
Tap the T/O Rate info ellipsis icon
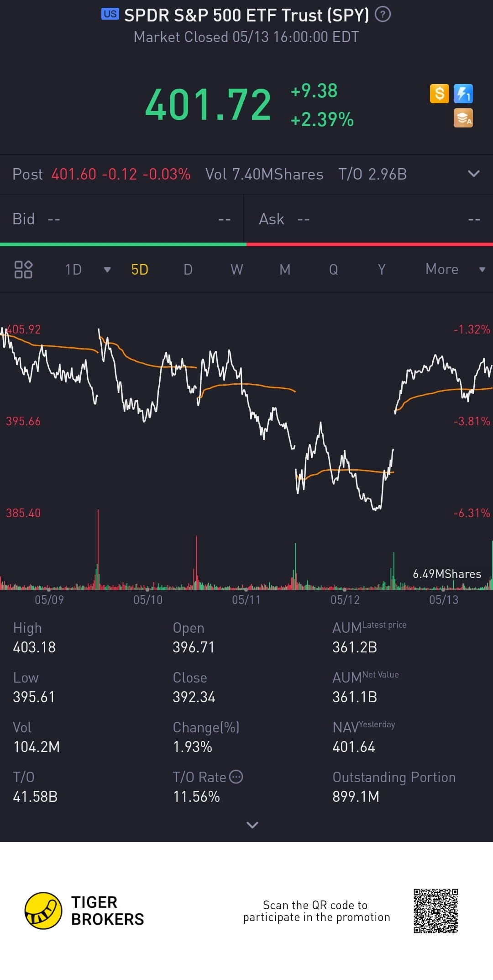pyautogui.click(x=236, y=777)
